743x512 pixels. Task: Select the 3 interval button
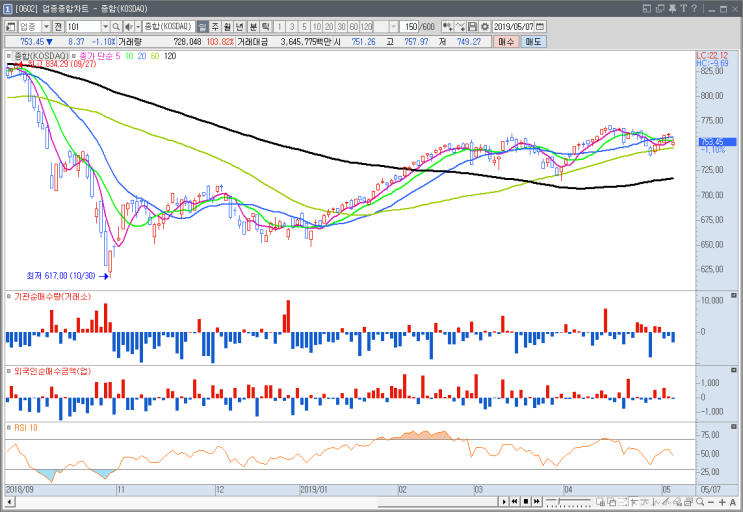(x=292, y=27)
